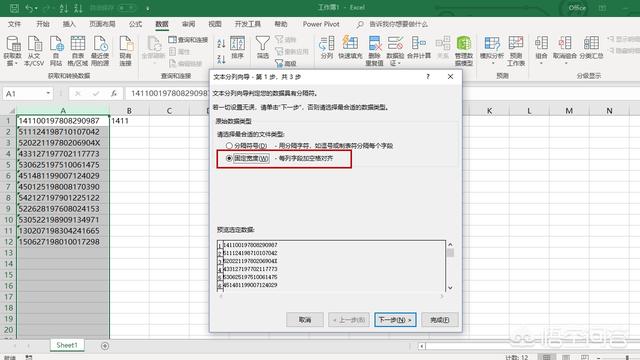640x360 pixels.
Task: Click the insert function fx icon
Action: (114, 94)
